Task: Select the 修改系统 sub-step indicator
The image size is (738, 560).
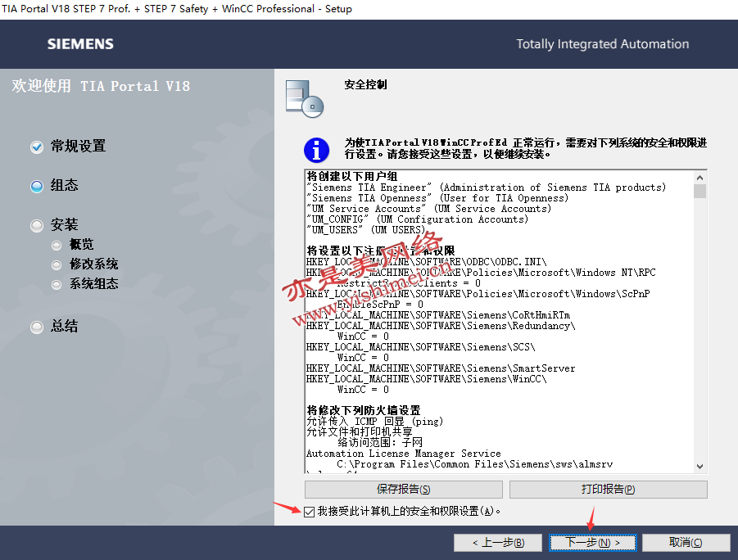Action: [57, 265]
